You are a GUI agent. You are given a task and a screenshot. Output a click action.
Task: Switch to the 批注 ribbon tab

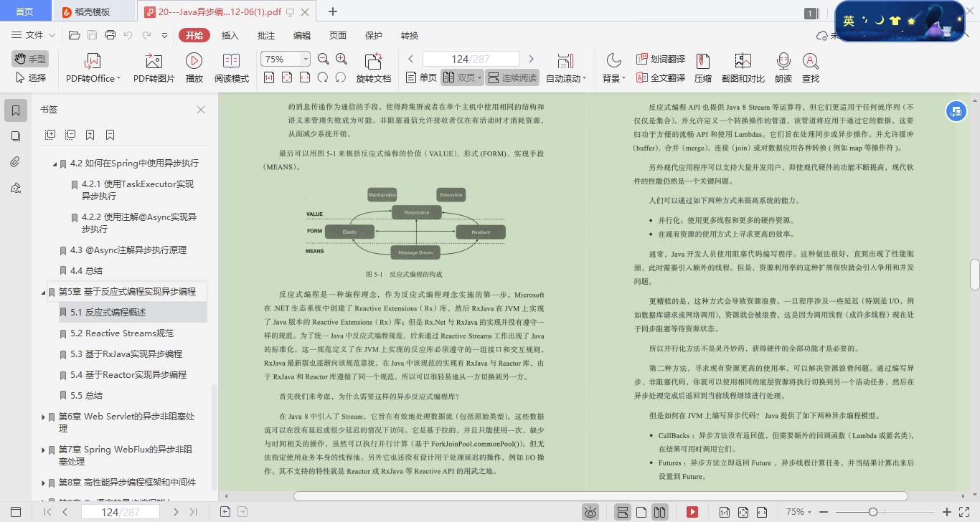[x=265, y=35]
